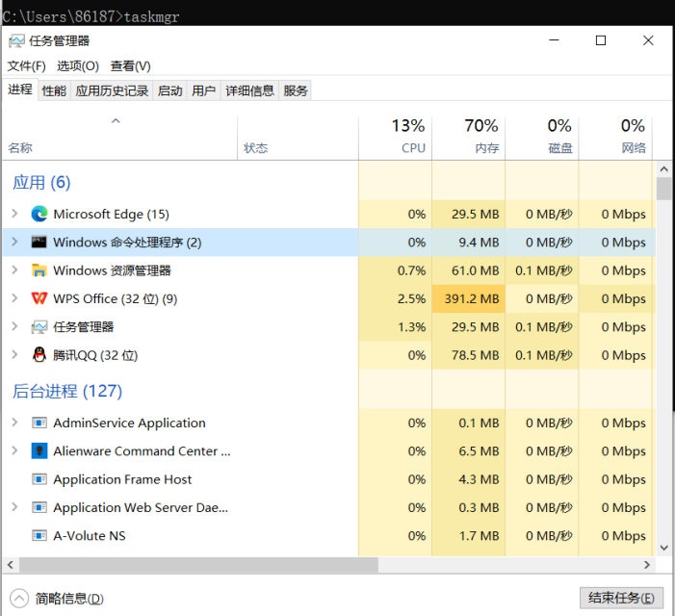Click the Application Frame Host icon
This screenshot has height=616, width=675.
pos(39,479)
